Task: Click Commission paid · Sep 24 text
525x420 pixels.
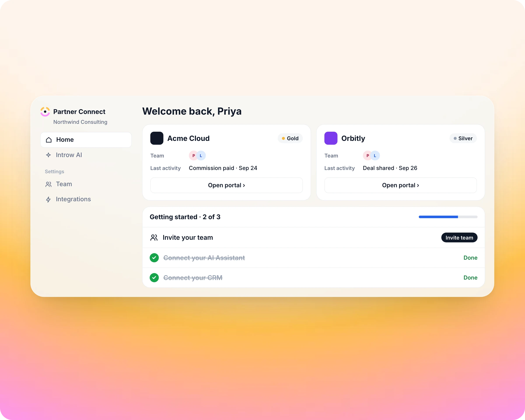Action: (x=223, y=168)
